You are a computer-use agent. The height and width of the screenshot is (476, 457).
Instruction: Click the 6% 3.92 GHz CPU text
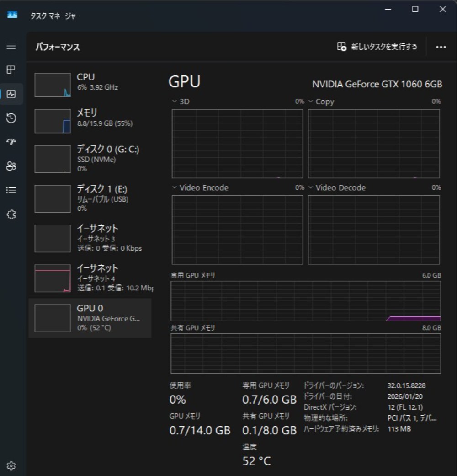click(x=97, y=87)
